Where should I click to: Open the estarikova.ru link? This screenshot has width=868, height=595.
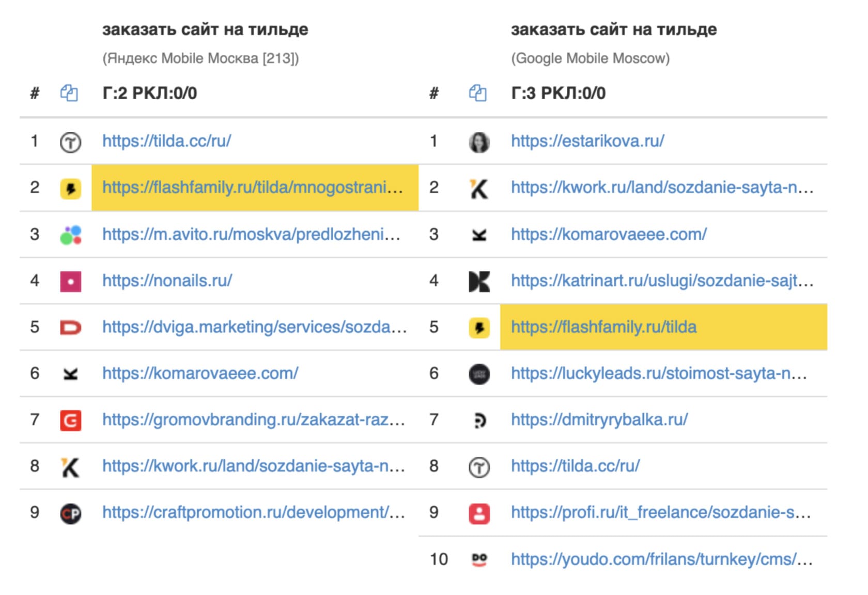click(x=587, y=141)
